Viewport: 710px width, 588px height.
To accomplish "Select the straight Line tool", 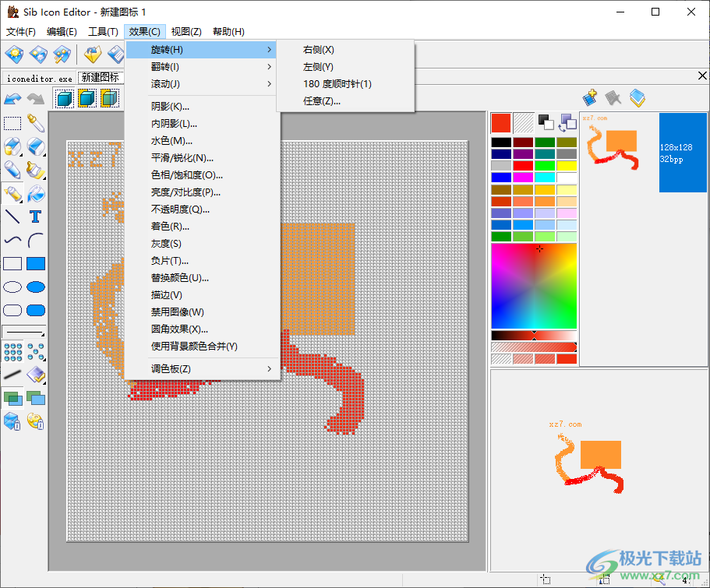I will [12, 217].
